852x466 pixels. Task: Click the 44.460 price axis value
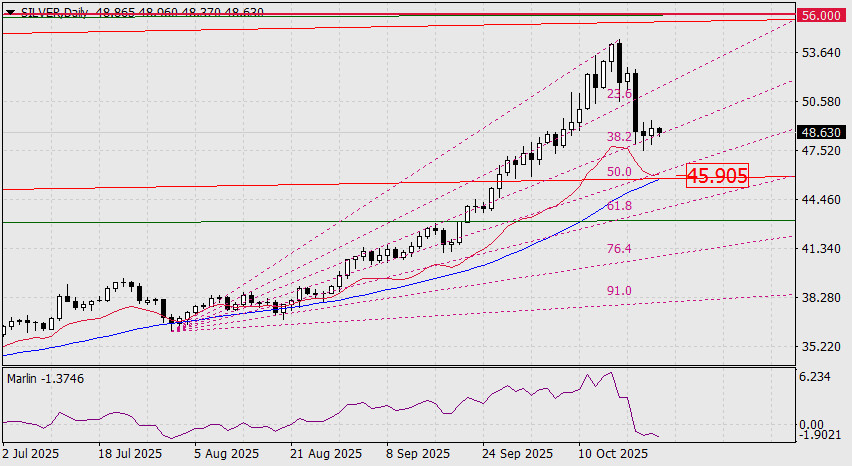pyautogui.click(x=821, y=199)
